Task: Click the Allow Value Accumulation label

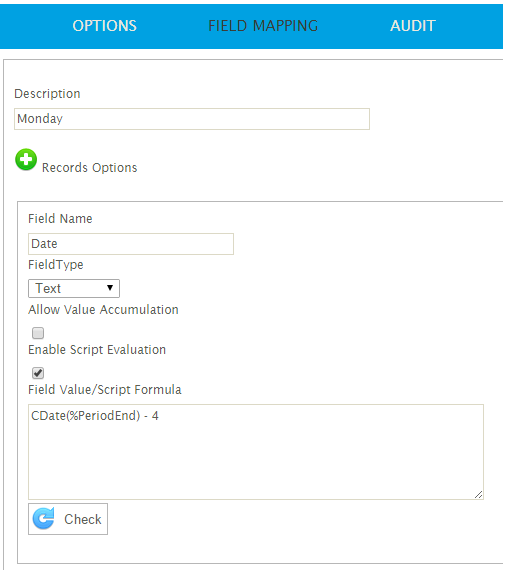Action: click(x=104, y=310)
